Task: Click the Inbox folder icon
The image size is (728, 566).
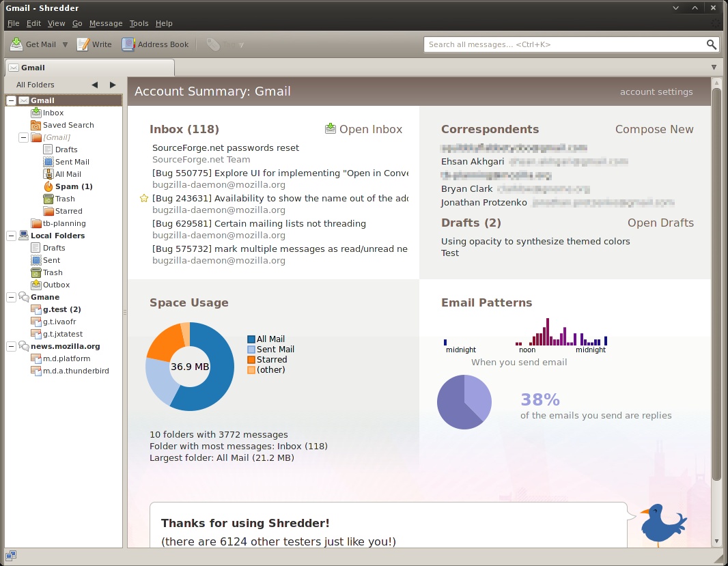Action: (36, 113)
